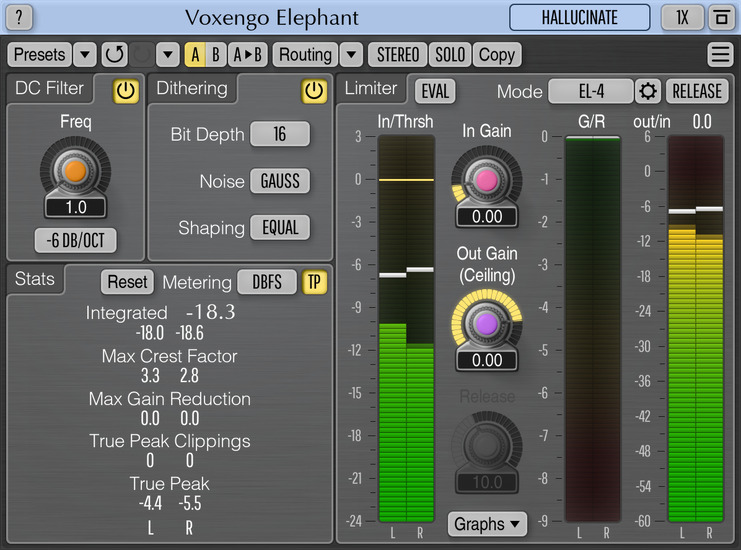Click the Integrated -18.3 loudness value
This screenshot has width=741, height=550.
coord(211,312)
